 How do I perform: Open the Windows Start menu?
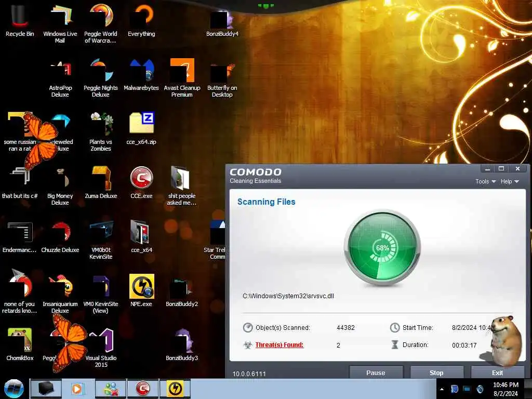pos(14,389)
